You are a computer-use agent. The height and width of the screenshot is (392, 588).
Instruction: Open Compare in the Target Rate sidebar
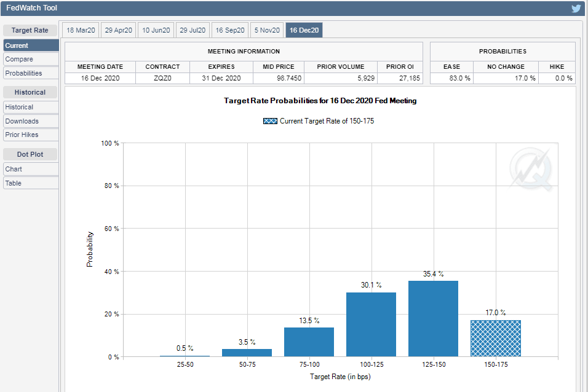tap(19, 59)
